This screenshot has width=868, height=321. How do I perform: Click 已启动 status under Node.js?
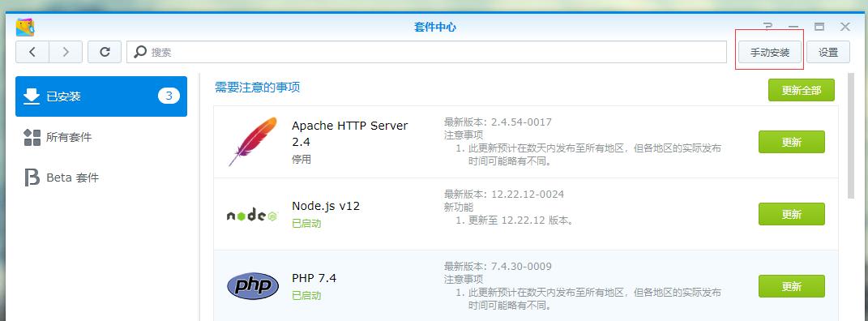coord(306,224)
